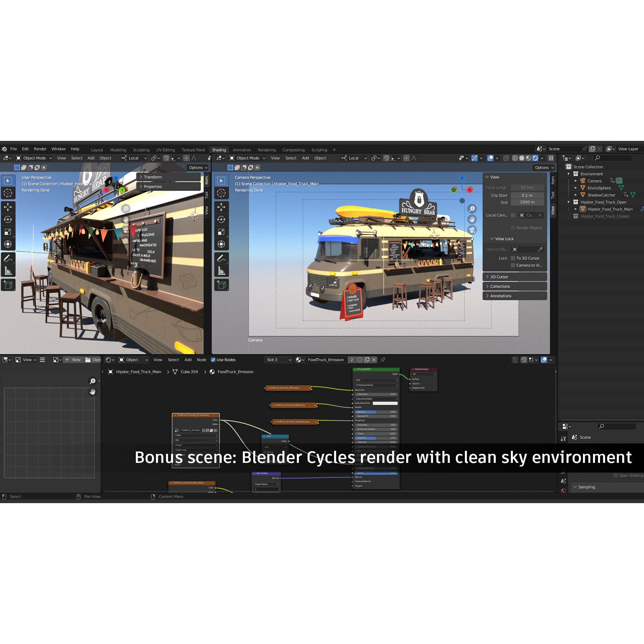The width and height of the screenshot is (644, 644).
Task: Select the Move tool in the left viewport toolbar
Action: click(x=8, y=207)
